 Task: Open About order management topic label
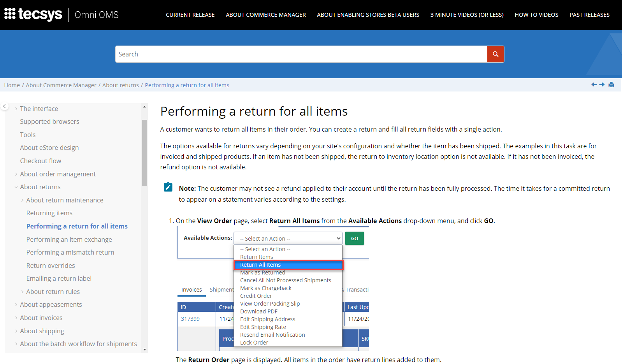(x=58, y=174)
